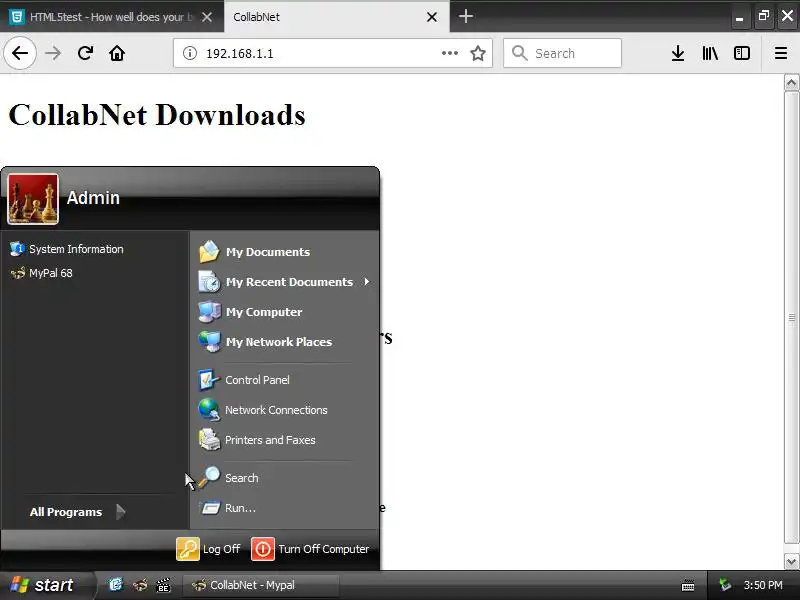
Task: Click the 3:50 PM clock
Action: 763,585
